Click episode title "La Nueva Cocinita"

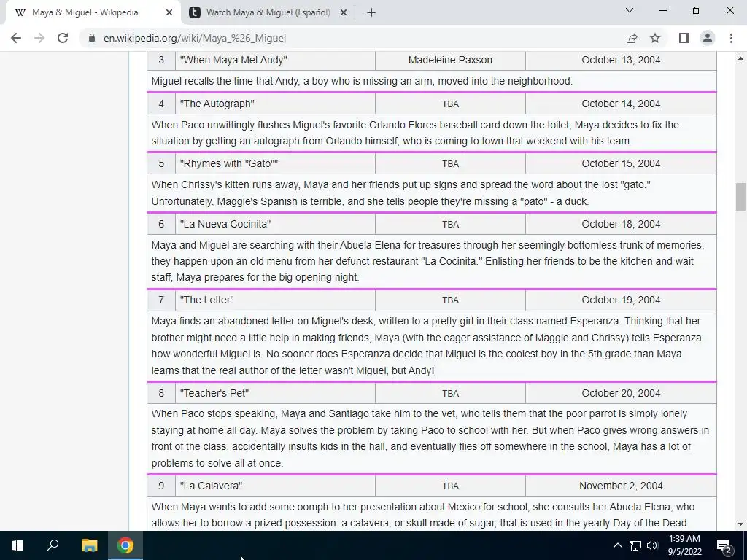pyautogui.click(x=225, y=225)
